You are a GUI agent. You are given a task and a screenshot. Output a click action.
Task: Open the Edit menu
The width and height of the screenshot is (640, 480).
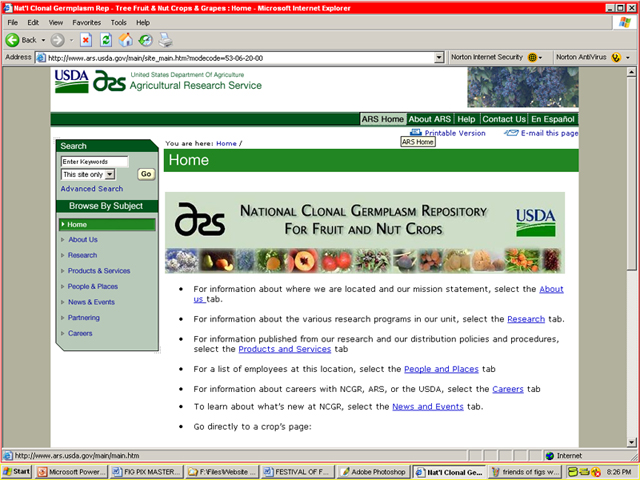pyautogui.click(x=33, y=22)
